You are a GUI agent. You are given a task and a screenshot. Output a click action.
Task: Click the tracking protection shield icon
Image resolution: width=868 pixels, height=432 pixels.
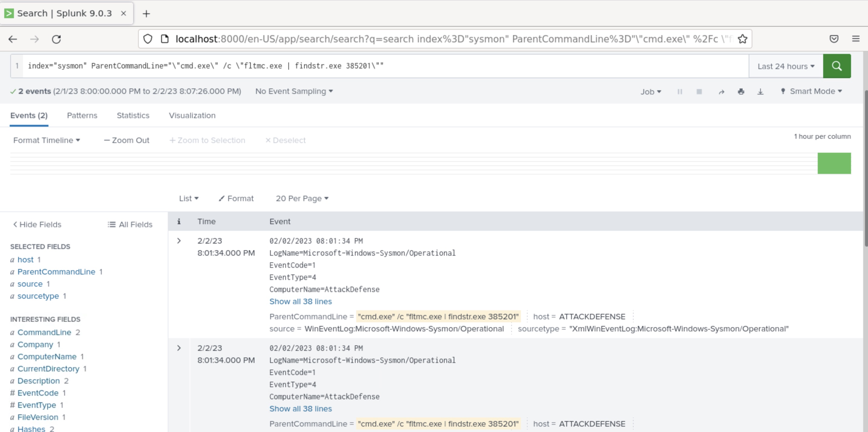click(x=147, y=39)
